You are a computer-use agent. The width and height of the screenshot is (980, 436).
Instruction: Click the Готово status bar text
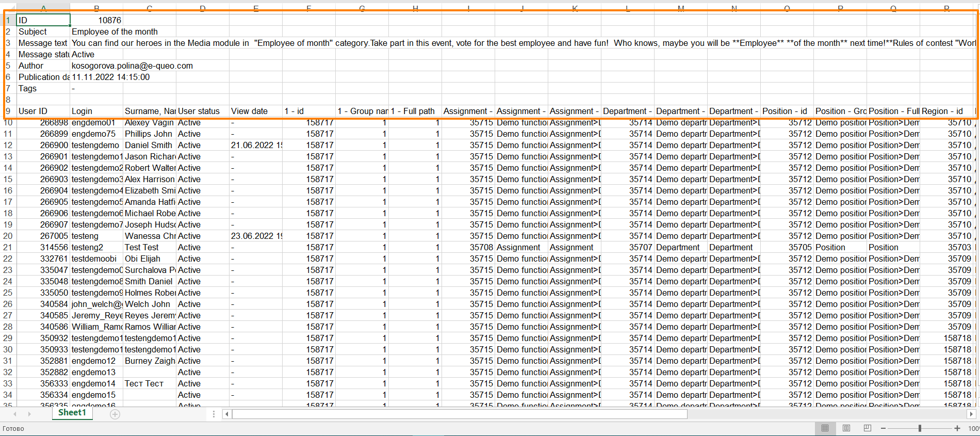pos(13,429)
